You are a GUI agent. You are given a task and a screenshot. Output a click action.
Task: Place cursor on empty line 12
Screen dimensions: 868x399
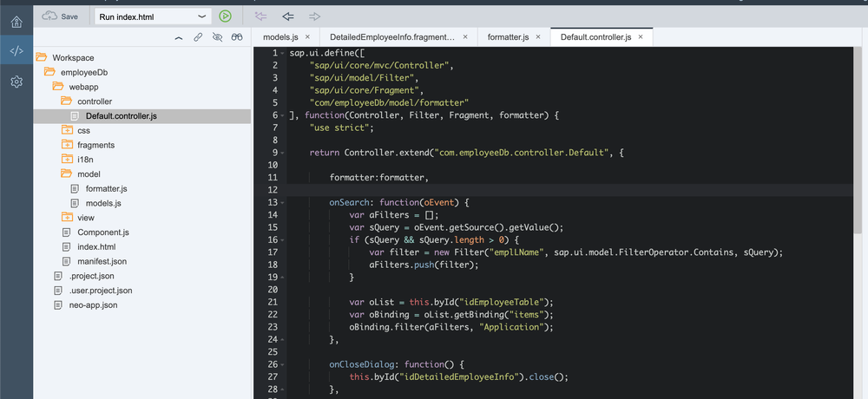(570, 190)
